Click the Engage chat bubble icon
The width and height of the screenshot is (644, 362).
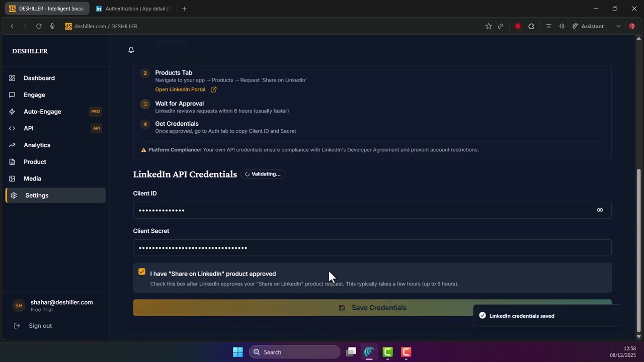[12, 95]
